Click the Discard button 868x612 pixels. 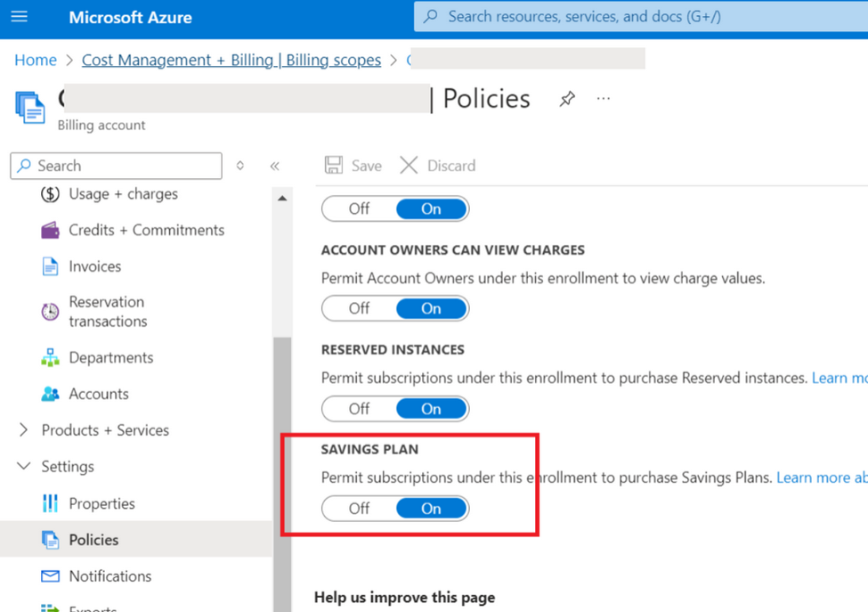pos(438,165)
